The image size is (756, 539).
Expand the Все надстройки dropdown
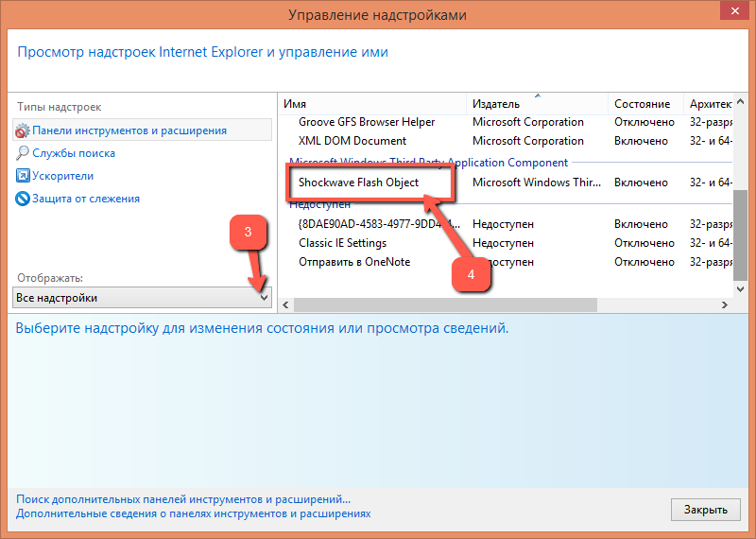point(143,298)
